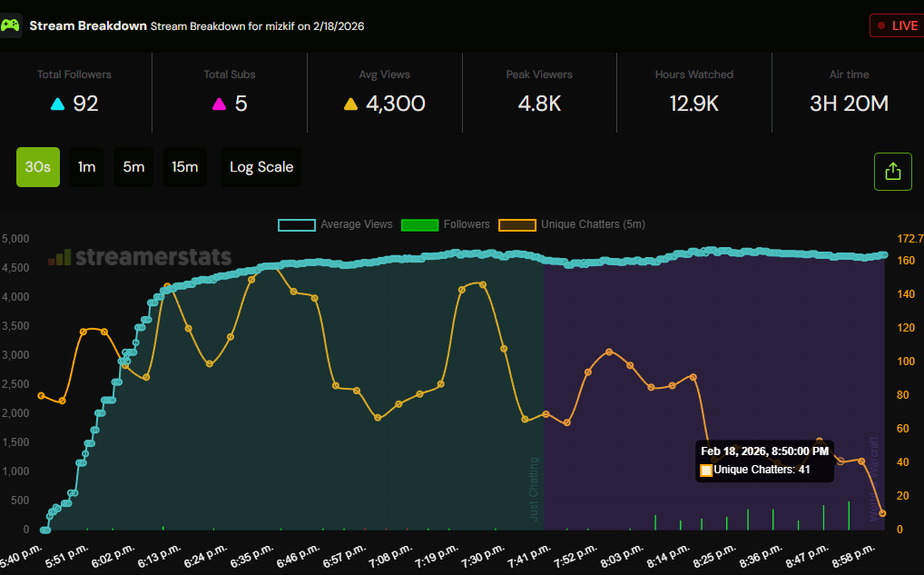Click the Air time value 3H 20M
This screenshot has width=924, height=575.
coord(849,104)
